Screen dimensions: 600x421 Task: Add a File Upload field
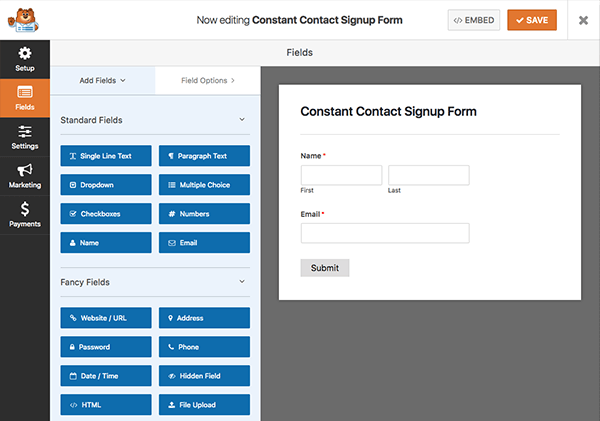coord(205,405)
